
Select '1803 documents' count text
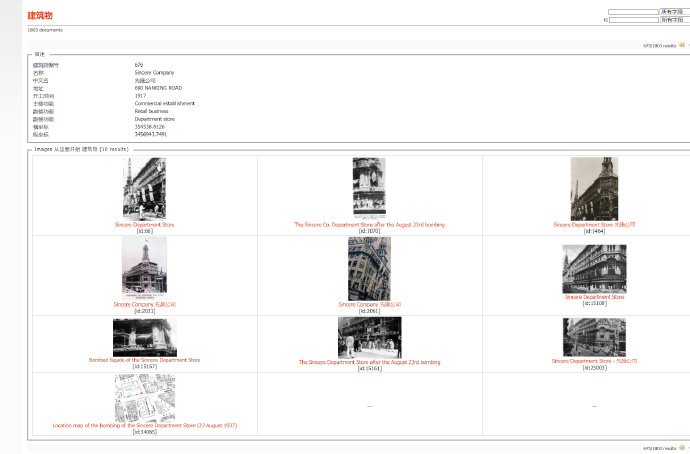click(45, 30)
